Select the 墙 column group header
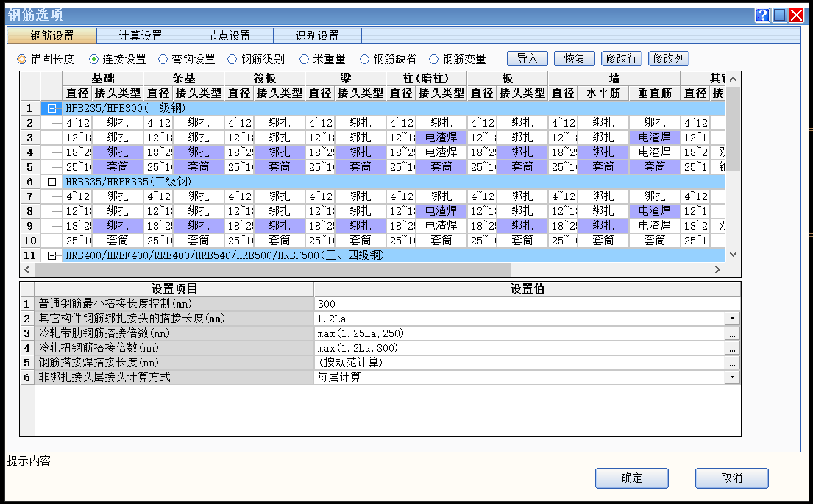 pos(614,78)
